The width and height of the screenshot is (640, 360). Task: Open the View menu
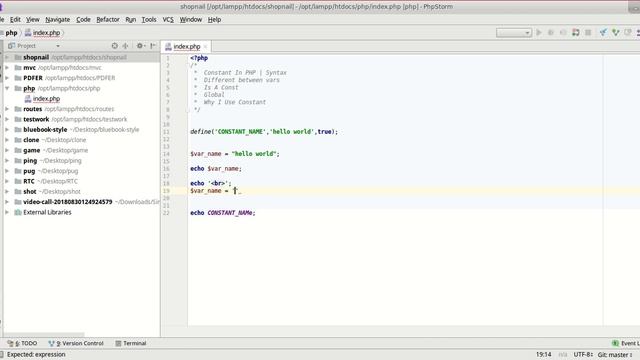pos(33,20)
